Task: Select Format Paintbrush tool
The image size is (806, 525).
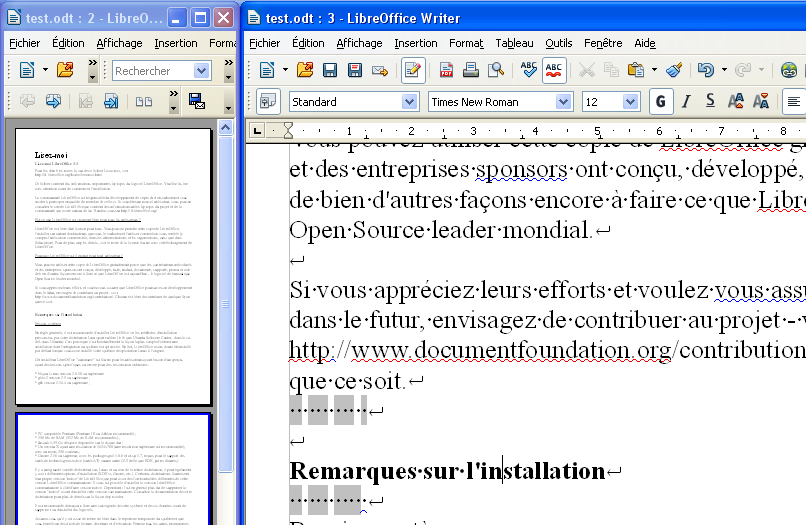Action: (674, 70)
